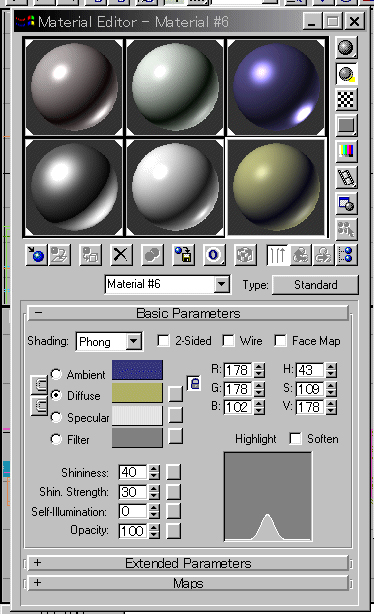374x614 pixels.
Task: Click the map button beside Self-Illumination
Action: click(174, 511)
